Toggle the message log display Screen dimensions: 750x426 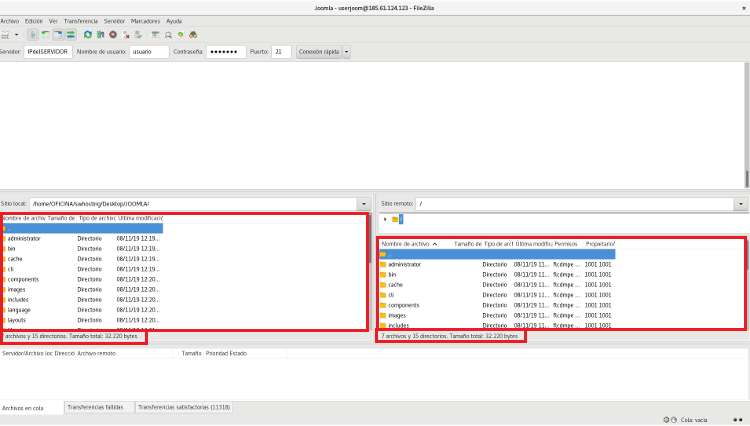tap(33, 35)
